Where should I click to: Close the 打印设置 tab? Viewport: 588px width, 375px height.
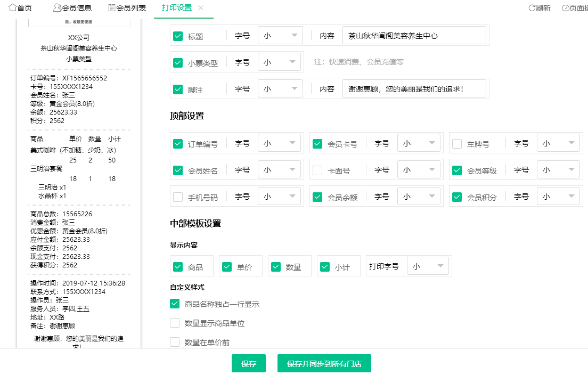[200, 8]
